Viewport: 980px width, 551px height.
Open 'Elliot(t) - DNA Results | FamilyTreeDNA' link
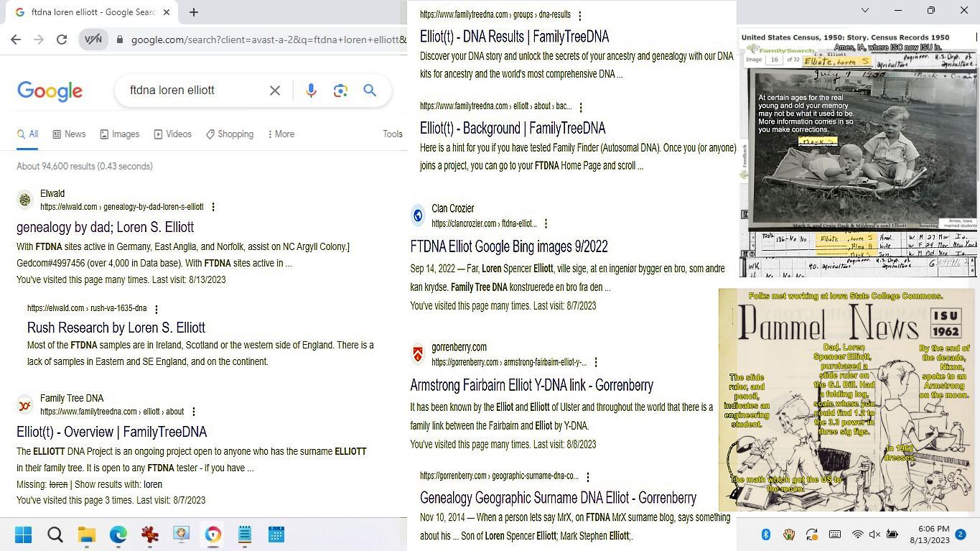[514, 37]
